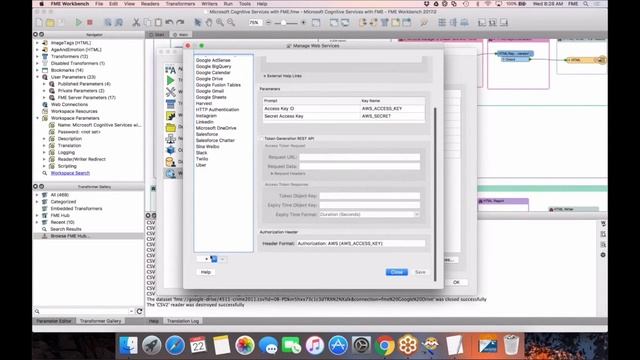Image resolution: width=640 pixels, height=360 pixels.
Task: Run the workspace with the green play icon
Action: click(78, 22)
